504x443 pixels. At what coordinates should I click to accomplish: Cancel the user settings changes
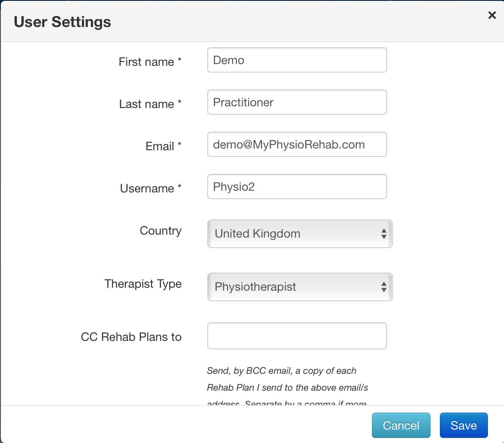coord(401,425)
